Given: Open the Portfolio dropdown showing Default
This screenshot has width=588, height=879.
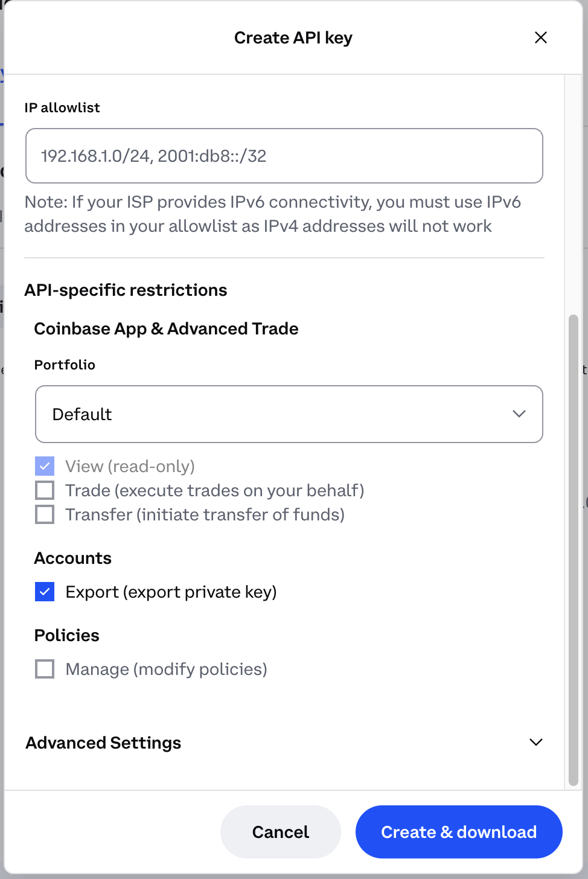Looking at the screenshot, I should pos(289,414).
